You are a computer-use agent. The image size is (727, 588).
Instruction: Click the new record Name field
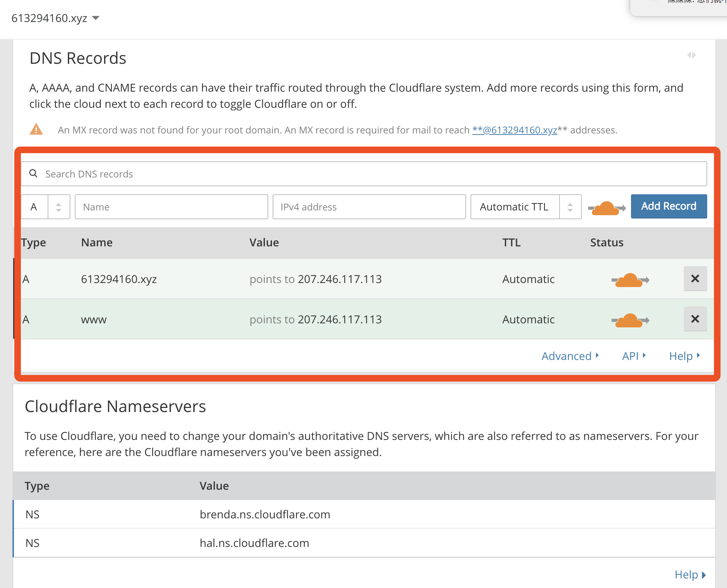(171, 207)
